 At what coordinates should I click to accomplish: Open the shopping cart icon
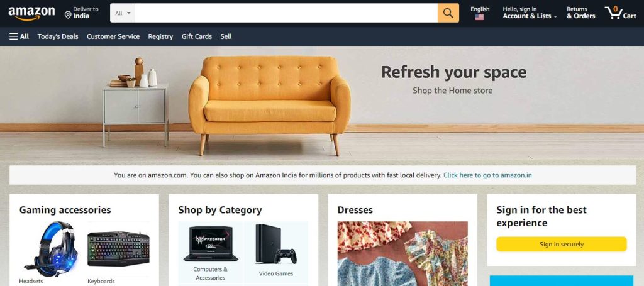click(619, 13)
